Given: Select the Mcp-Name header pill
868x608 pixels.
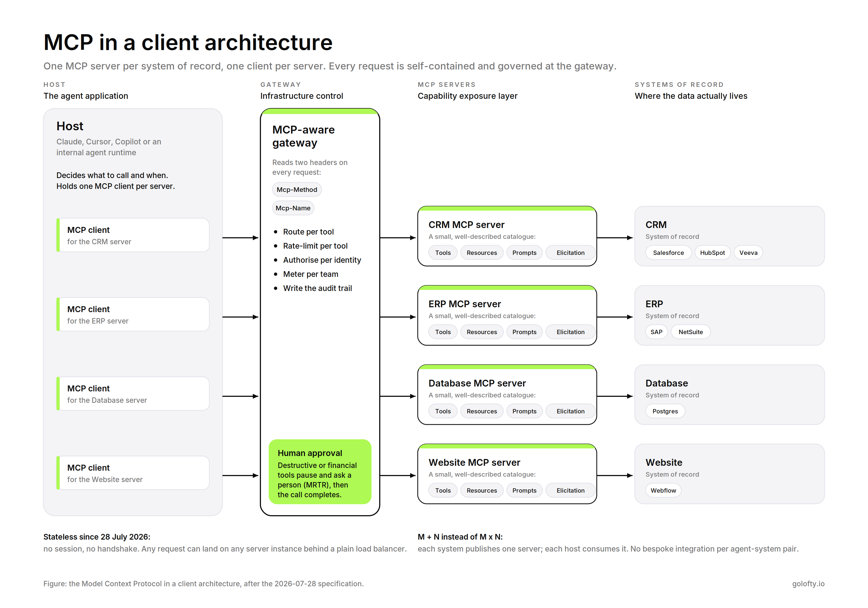Looking at the screenshot, I should coord(293,208).
